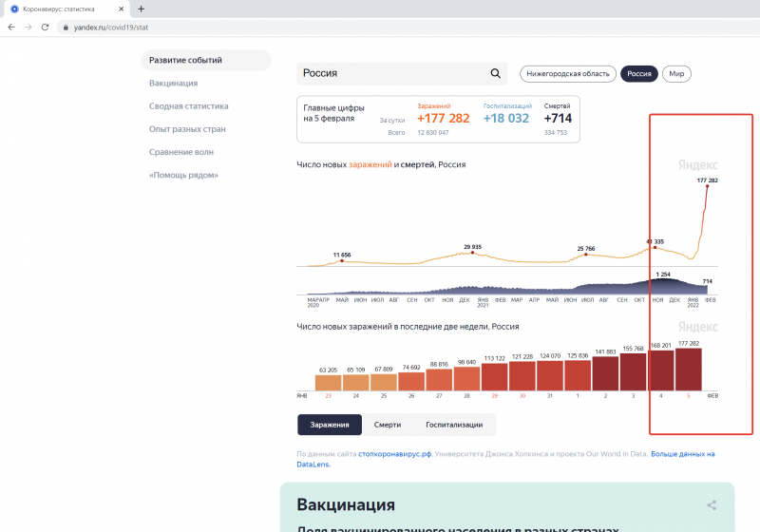Click the bar labeled 63 205
760x532 pixels.
[x=328, y=382]
